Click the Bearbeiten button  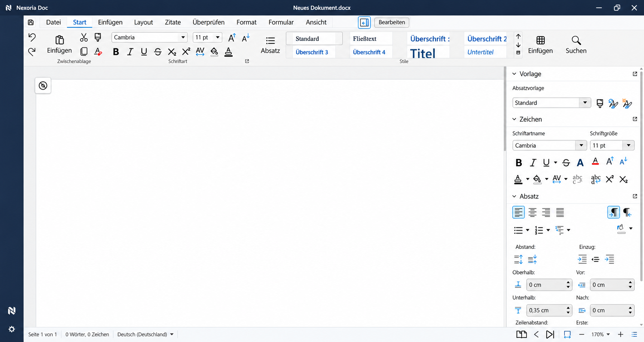coord(392,22)
